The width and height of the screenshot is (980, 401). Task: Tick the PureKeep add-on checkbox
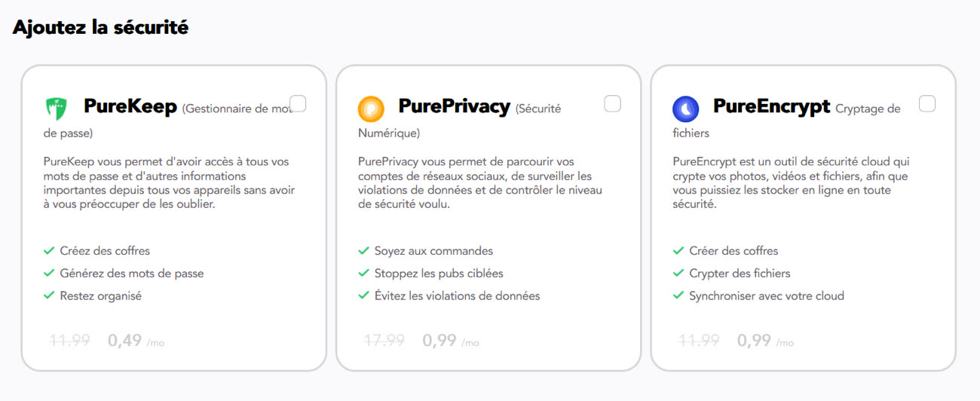click(299, 103)
